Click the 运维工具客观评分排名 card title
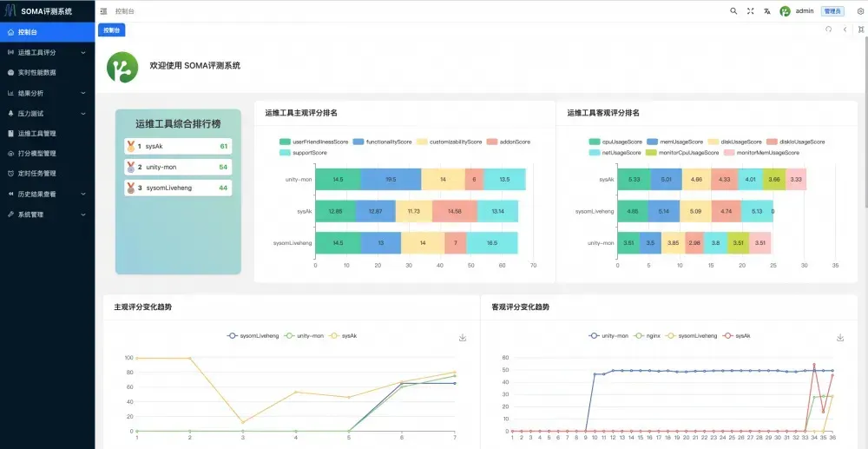The image size is (868, 449). [x=603, y=113]
